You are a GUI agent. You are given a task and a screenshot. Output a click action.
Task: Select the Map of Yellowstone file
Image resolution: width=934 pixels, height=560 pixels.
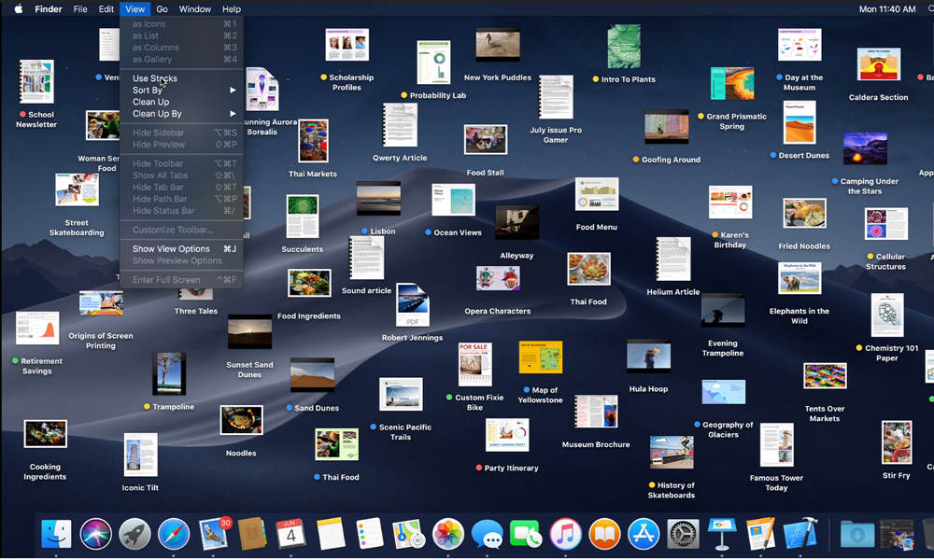pyautogui.click(x=540, y=358)
